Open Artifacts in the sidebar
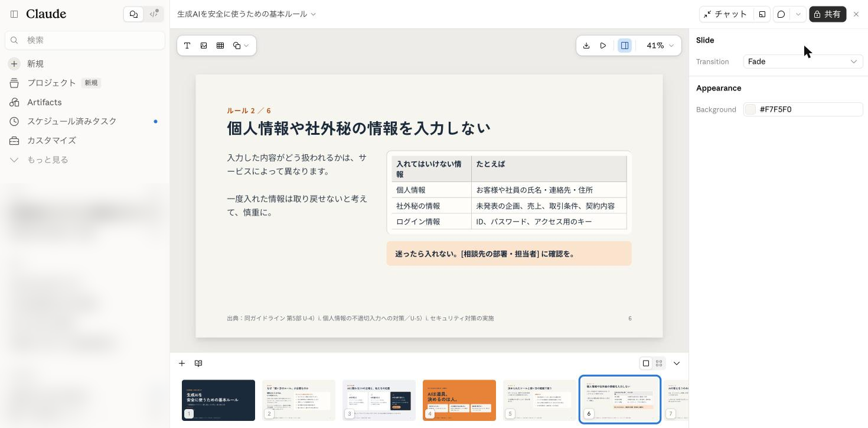This screenshot has height=428, width=868. [85, 102]
